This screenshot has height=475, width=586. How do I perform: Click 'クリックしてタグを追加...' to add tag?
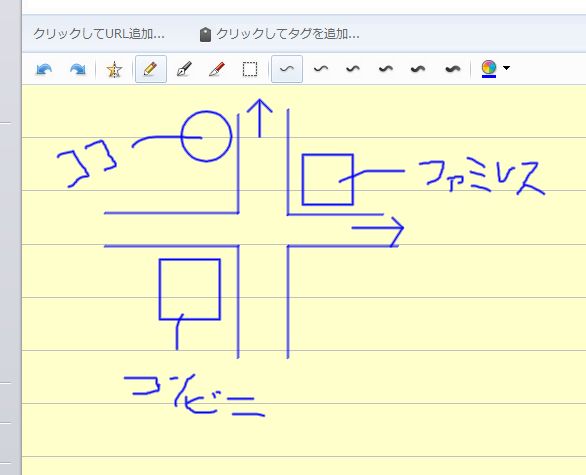(288, 34)
